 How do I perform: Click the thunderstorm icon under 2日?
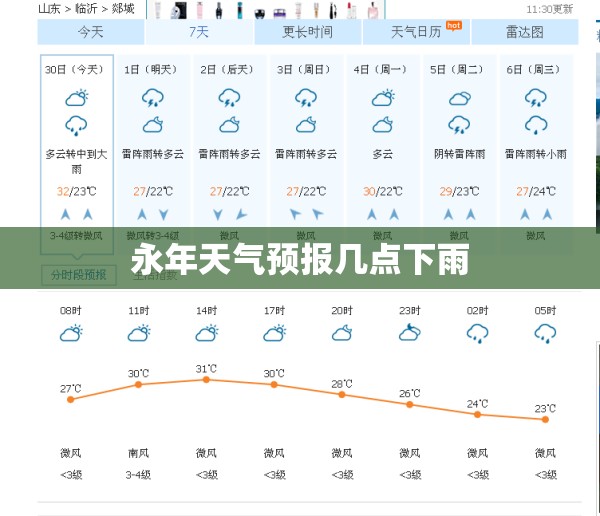pyautogui.click(x=230, y=98)
